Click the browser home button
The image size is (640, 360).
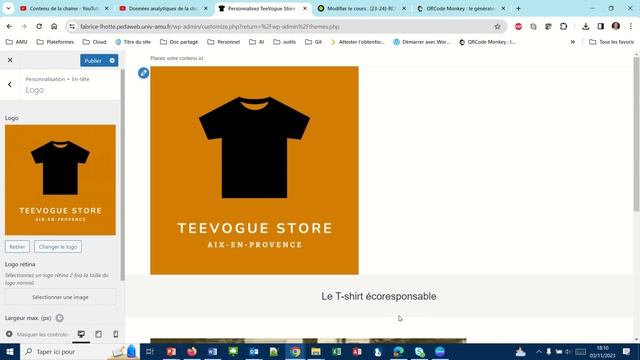tap(54, 27)
